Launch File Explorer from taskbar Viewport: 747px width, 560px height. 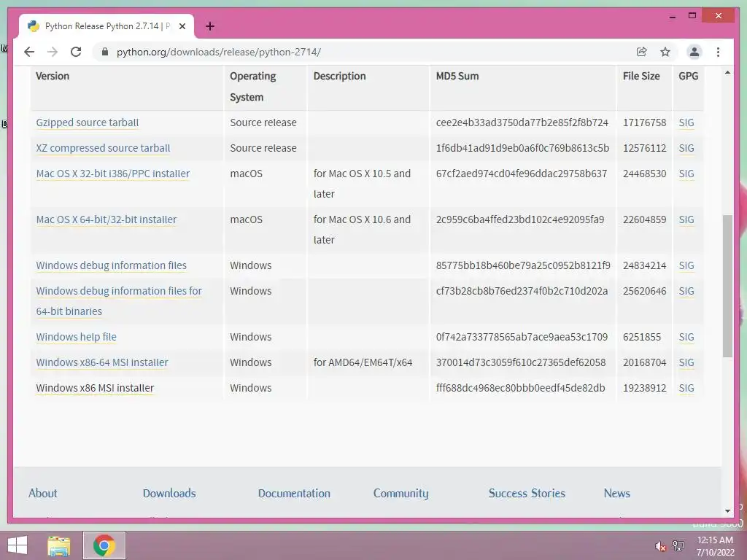(x=59, y=545)
